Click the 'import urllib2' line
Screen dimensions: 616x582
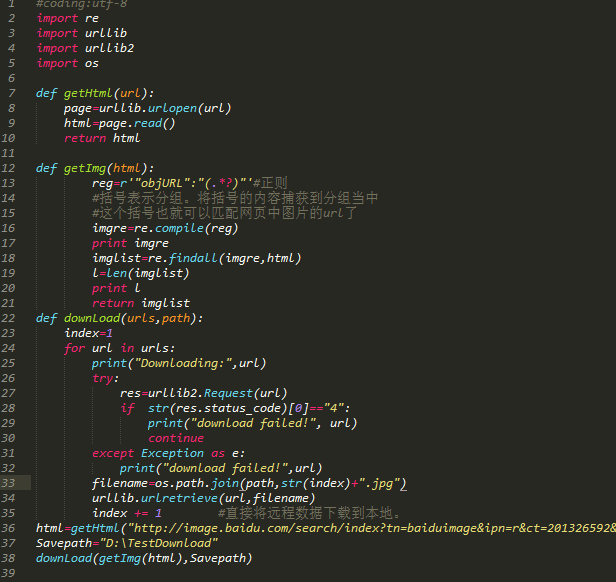[85, 48]
